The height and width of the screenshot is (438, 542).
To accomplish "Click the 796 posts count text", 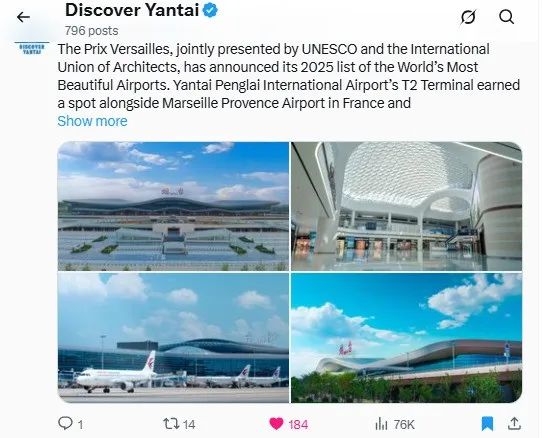I will click(92, 31).
